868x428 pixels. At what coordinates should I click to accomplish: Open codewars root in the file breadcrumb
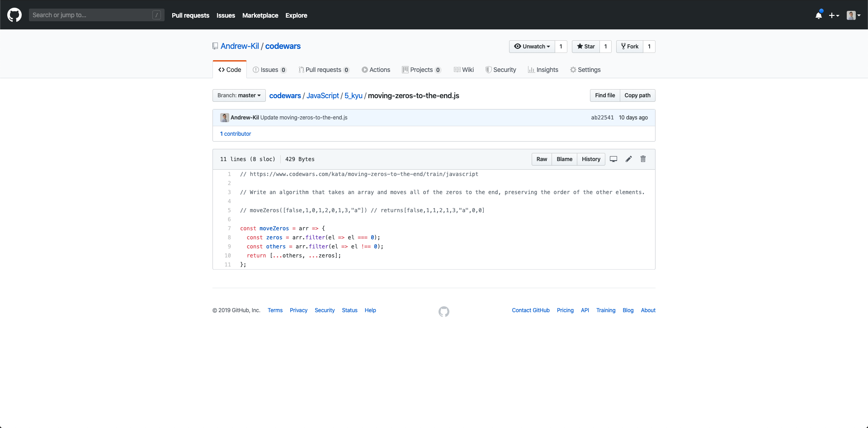(x=285, y=95)
